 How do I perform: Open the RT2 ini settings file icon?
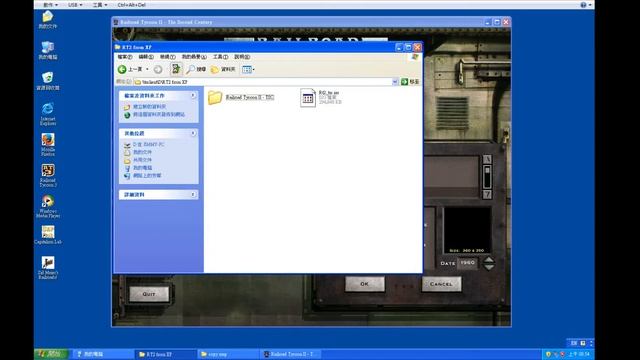pos(308,98)
